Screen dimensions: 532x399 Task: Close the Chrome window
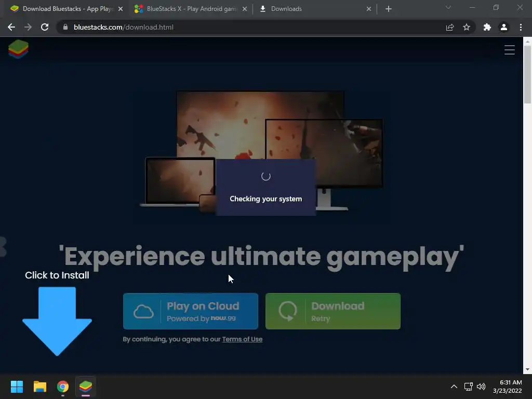click(520, 7)
